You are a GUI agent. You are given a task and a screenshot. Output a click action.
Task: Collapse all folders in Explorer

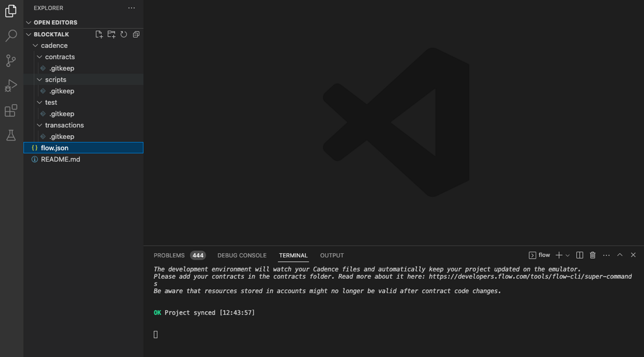[x=136, y=34]
